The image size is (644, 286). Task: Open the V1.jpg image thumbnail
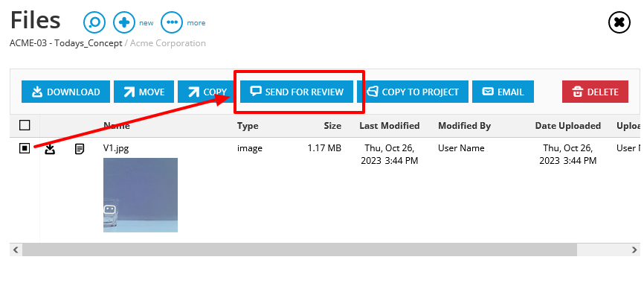tap(141, 195)
